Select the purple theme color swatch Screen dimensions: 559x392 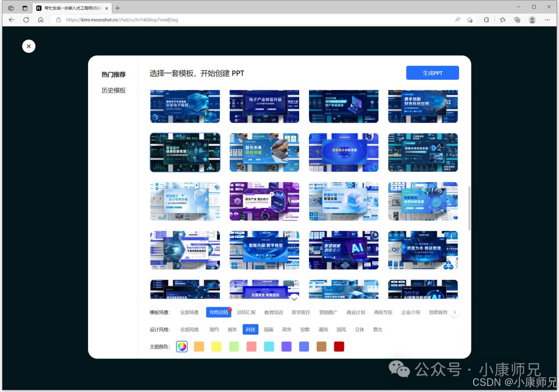[286, 346]
